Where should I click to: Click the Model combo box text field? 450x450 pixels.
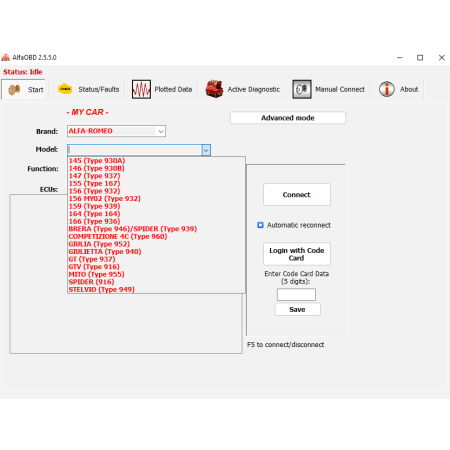tap(135, 150)
